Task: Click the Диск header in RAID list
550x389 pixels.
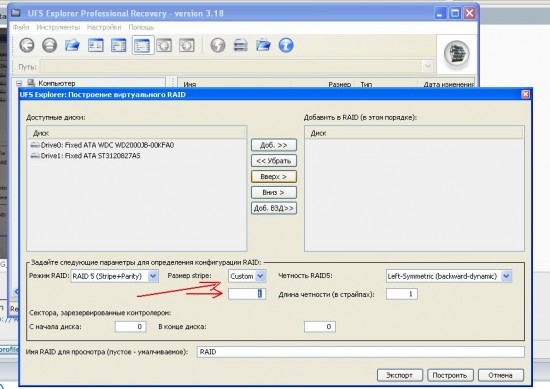Action: (x=415, y=133)
